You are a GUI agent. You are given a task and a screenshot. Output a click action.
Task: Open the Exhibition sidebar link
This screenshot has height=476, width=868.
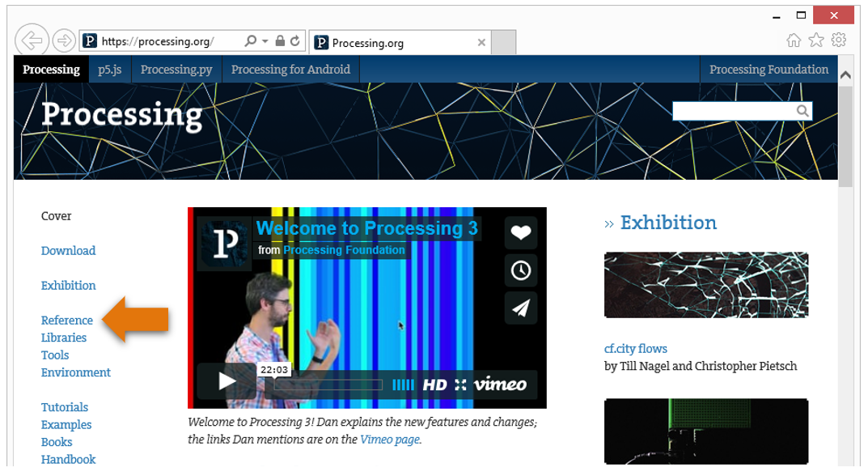click(68, 286)
